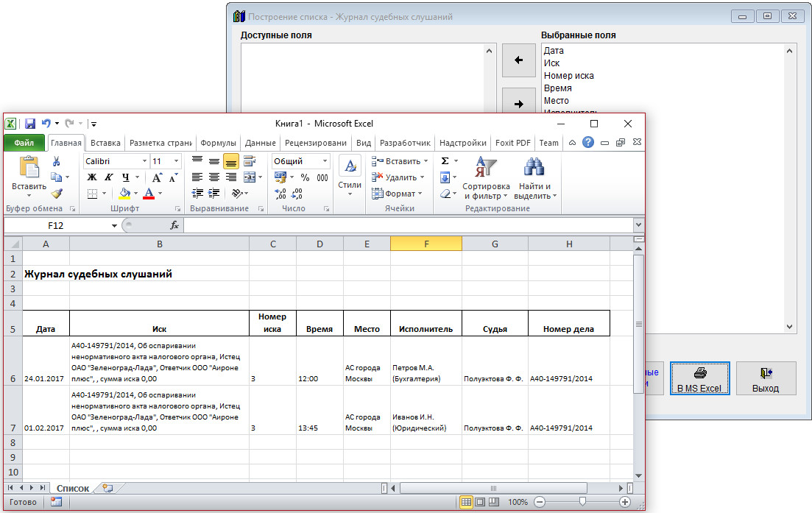
Task: Open the Calibri font name dropdown
Action: pos(144,161)
